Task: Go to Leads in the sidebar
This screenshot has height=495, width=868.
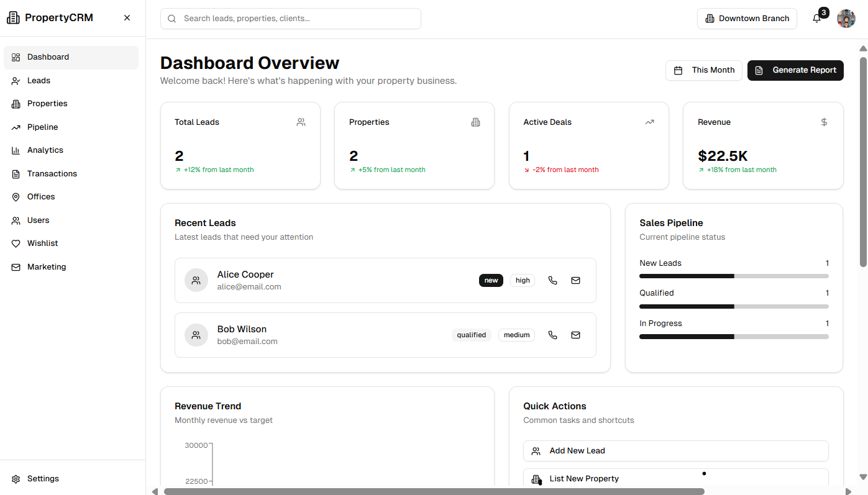Action: (x=39, y=81)
